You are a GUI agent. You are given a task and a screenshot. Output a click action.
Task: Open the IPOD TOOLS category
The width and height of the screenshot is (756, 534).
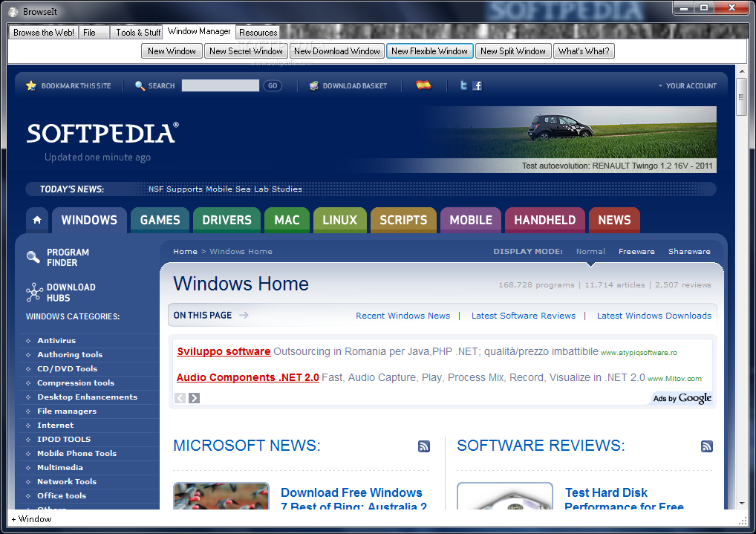click(x=64, y=440)
